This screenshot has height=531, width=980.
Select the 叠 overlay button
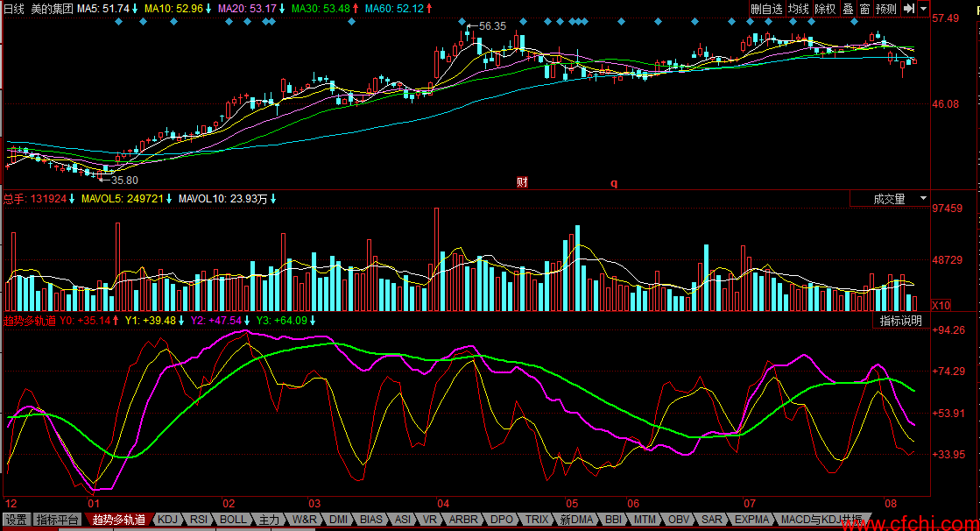(x=848, y=9)
